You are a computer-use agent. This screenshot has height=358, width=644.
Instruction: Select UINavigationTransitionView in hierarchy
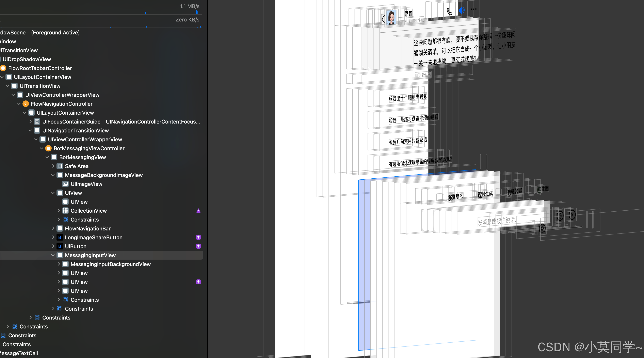pos(75,130)
